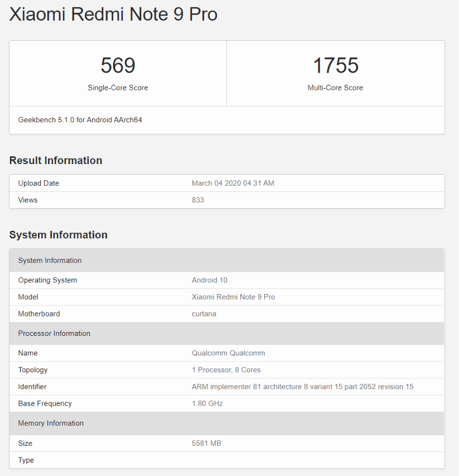
Task: Click the upload date value March 04 2020
Action: (x=233, y=183)
